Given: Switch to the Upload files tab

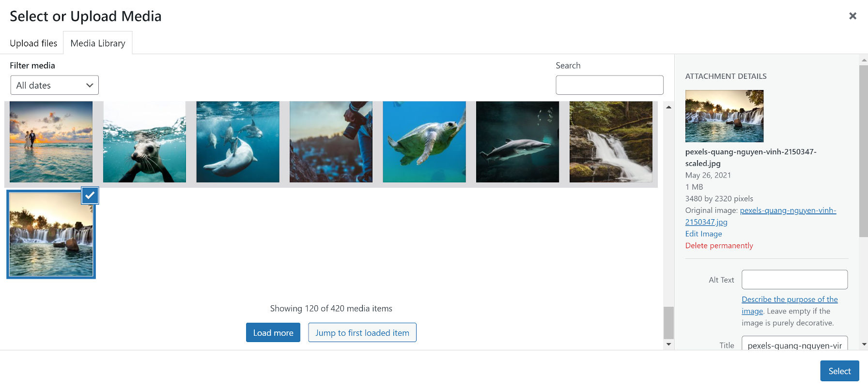Looking at the screenshot, I should (33, 43).
